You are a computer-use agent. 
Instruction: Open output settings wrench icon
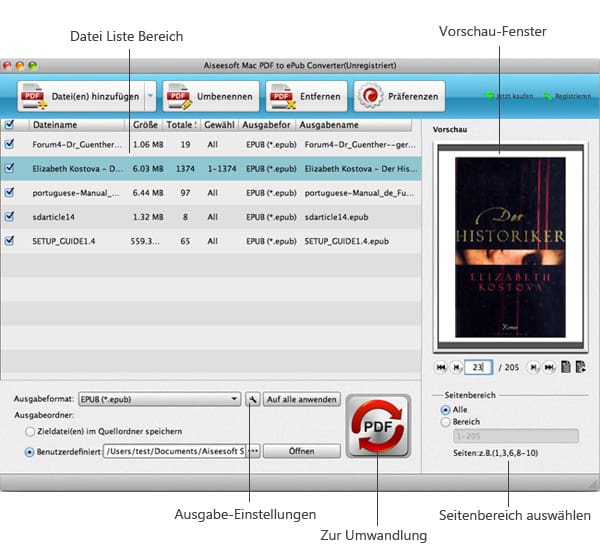(x=252, y=399)
